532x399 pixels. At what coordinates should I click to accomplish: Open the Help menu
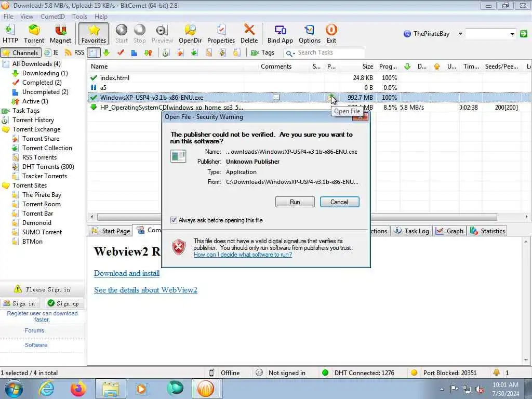coord(101,16)
